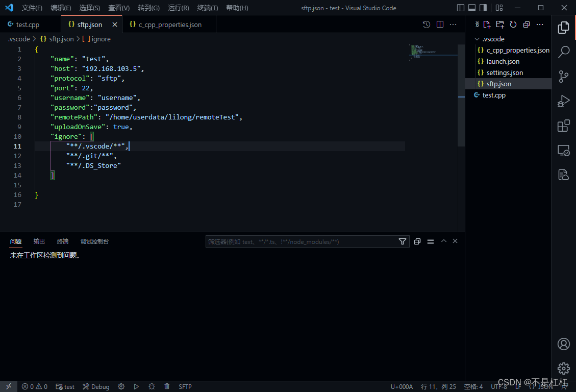
Task: Open the Remote Explorer icon
Action: point(563,150)
